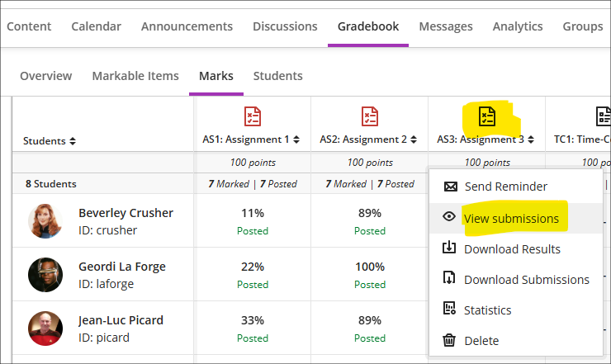Switch to the Markable Items tab
This screenshot has height=364, width=611.
pyautogui.click(x=135, y=76)
